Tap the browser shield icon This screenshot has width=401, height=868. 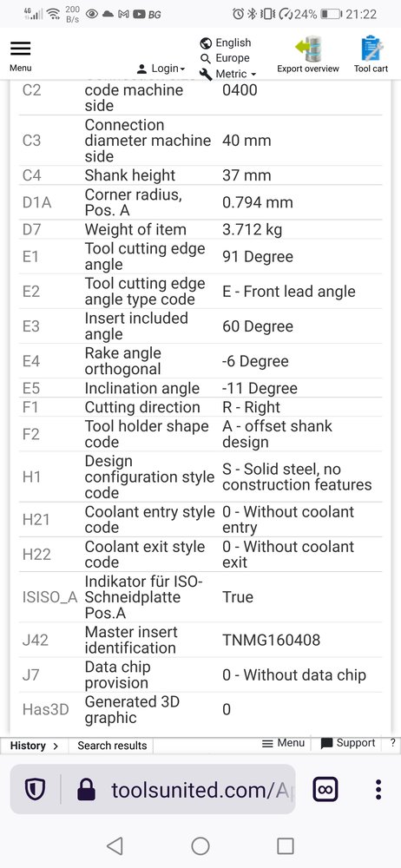(x=35, y=789)
